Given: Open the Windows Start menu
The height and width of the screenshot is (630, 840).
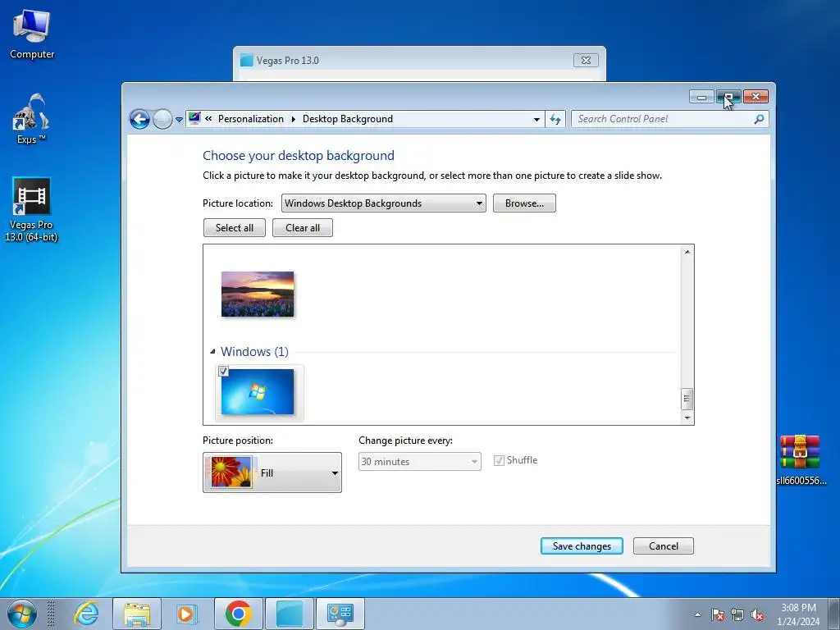Looking at the screenshot, I should [x=22, y=614].
